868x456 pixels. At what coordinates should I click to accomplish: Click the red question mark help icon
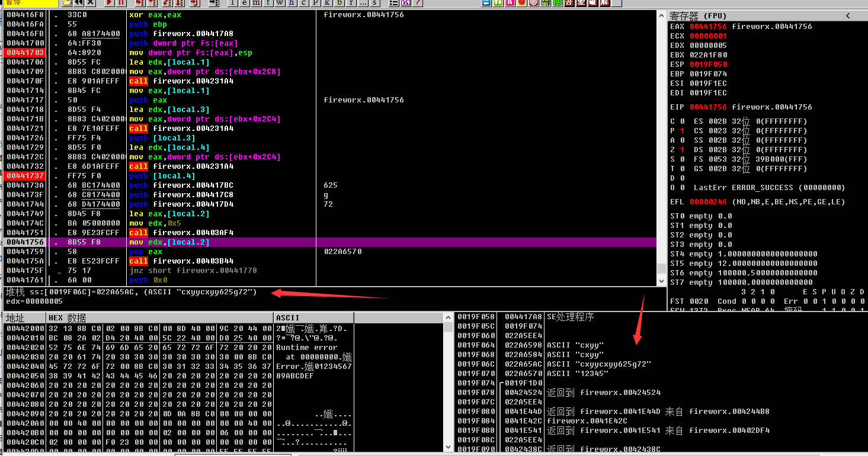418,3
